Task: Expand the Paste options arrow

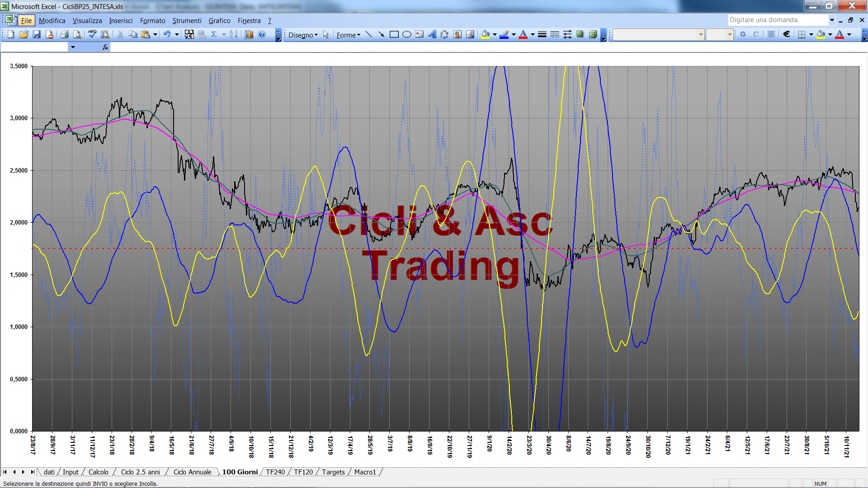Action: [155, 34]
